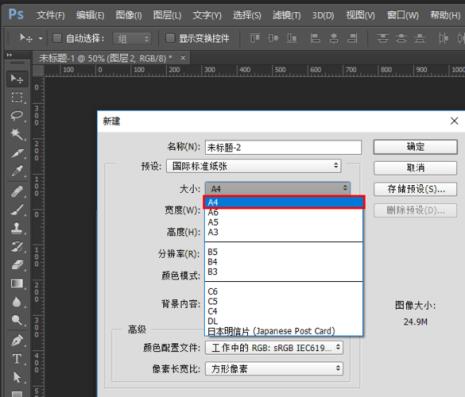Click the 取消 button

point(415,168)
